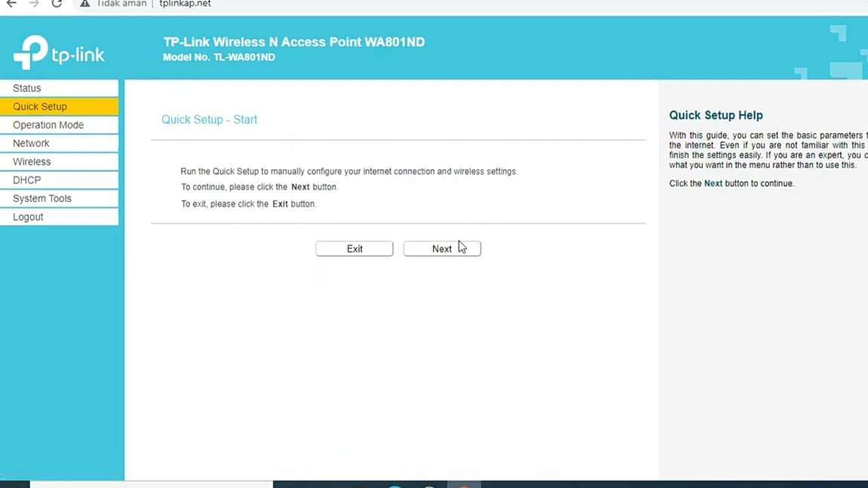The height and width of the screenshot is (488, 868).
Task: Click 'Click the Next button to continue' help text
Action: 731,184
